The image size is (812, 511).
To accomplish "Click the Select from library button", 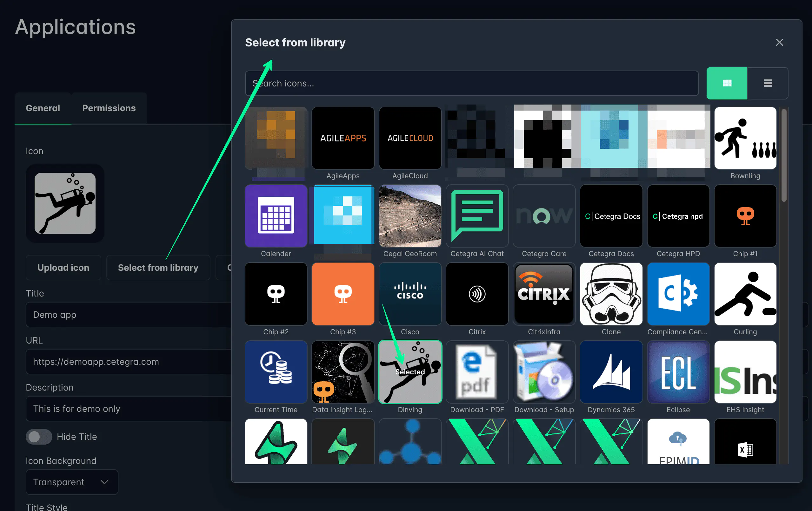I will (x=158, y=267).
